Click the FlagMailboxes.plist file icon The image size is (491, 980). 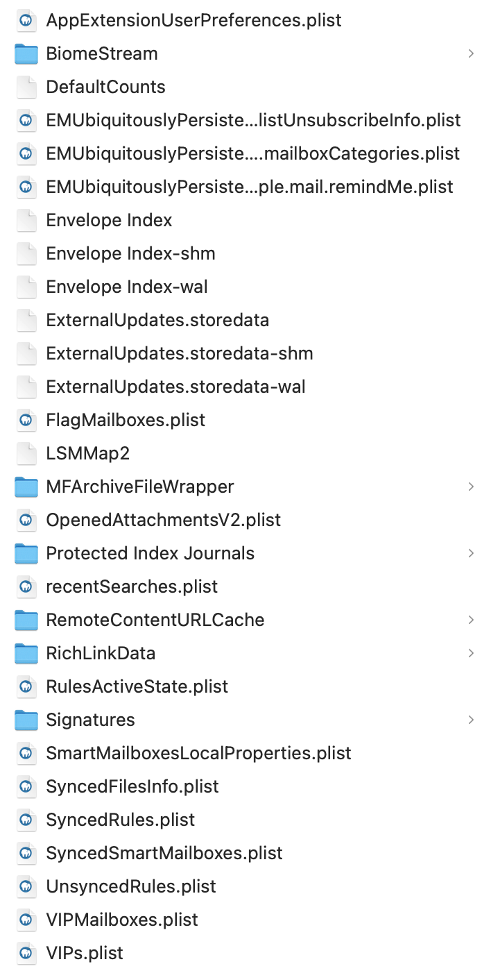tap(26, 420)
